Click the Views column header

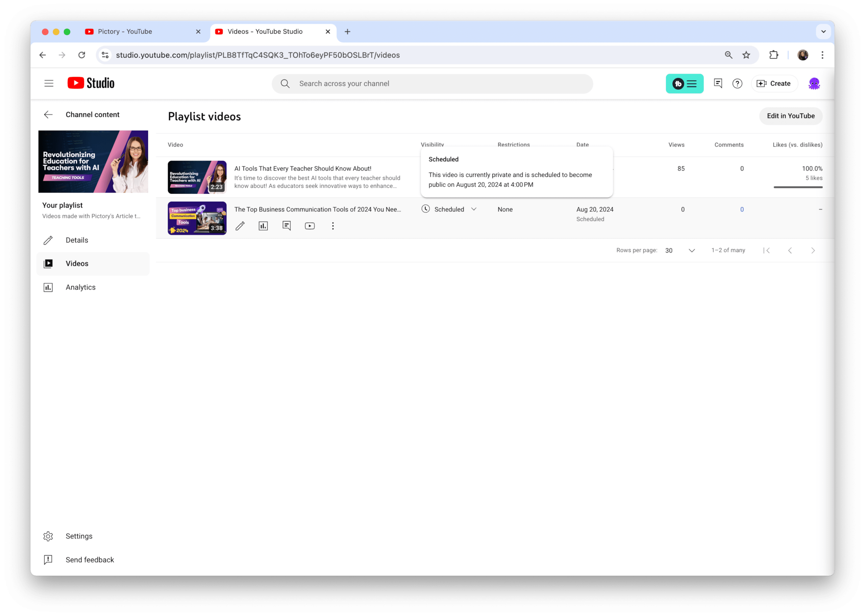coord(676,145)
